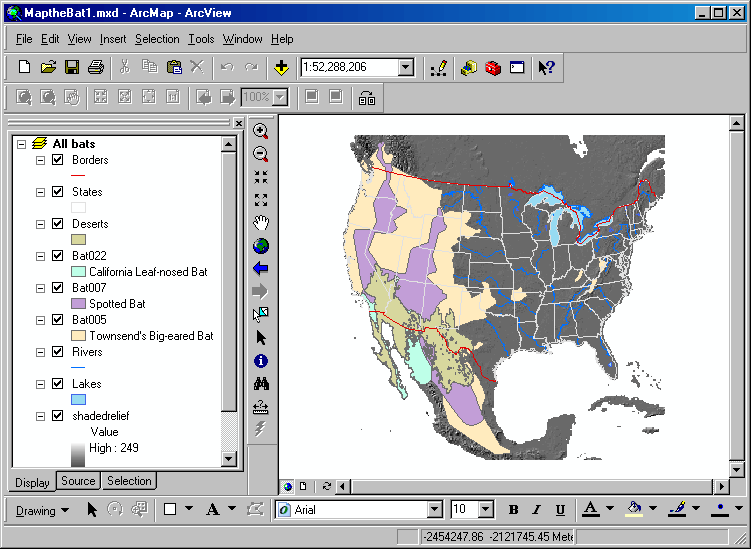The height and width of the screenshot is (549, 751).
Task: Apply Bold text formatting
Action: point(513,510)
